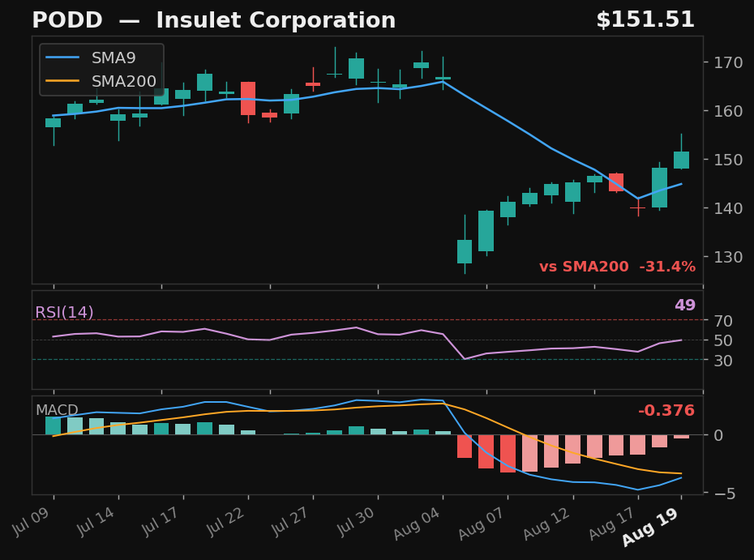
Task: Click the orange SMA200 legend line swatch
Action: [62, 81]
